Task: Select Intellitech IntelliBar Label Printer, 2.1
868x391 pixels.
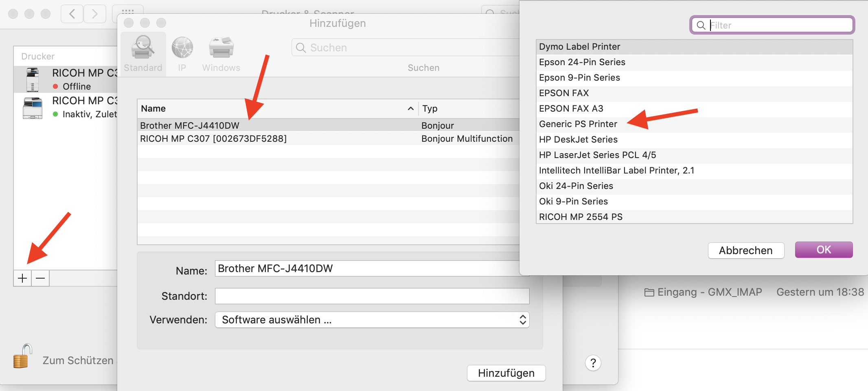Action: tap(695, 171)
